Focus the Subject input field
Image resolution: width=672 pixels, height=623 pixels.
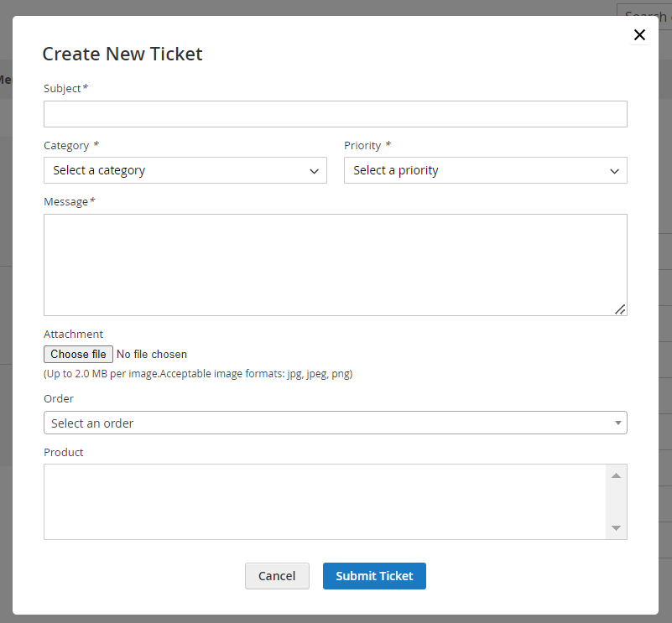[335, 113]
